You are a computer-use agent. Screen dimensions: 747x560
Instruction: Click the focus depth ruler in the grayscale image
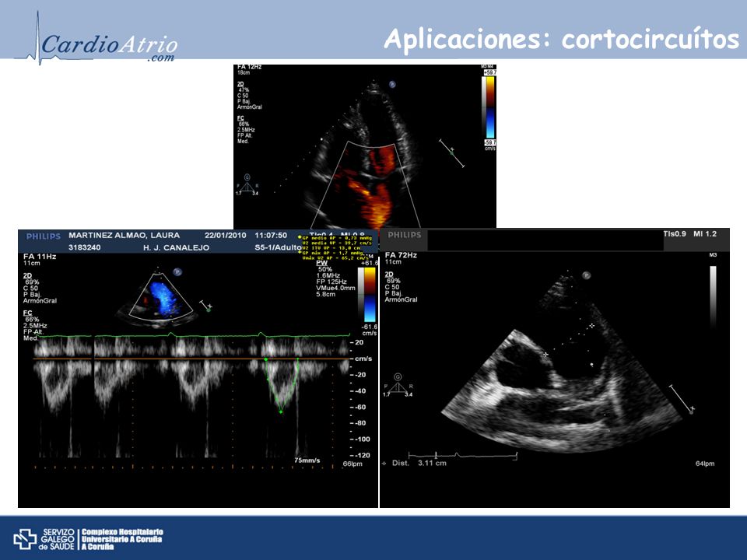pyautogui.click(x=682, y=399)
